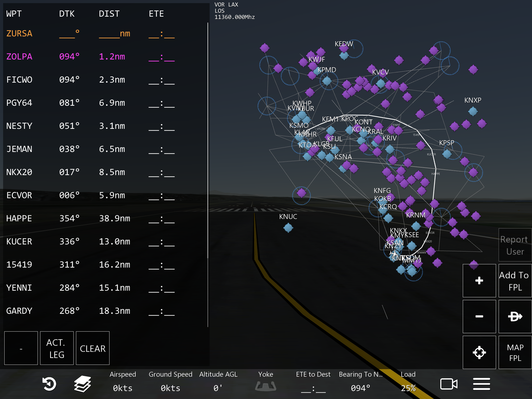Center map on aircraft crosshair icon

coord(479,352)
